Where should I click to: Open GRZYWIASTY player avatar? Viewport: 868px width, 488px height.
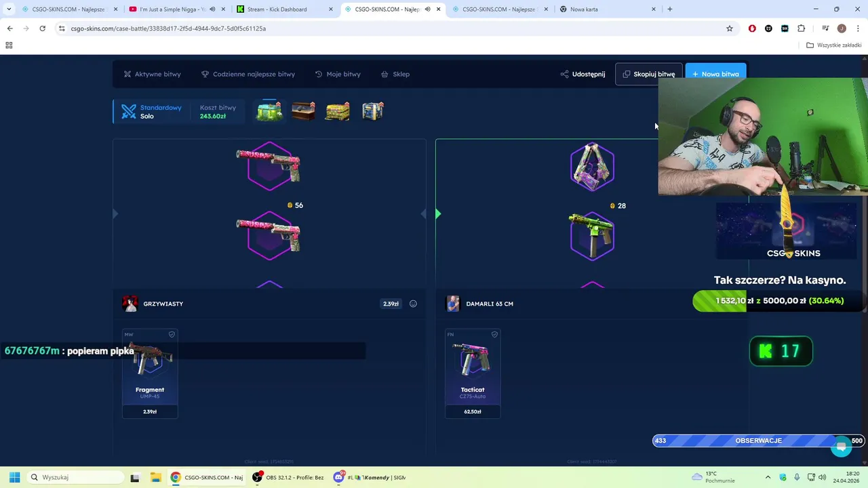pyautogui.click(x=130, y=304)
